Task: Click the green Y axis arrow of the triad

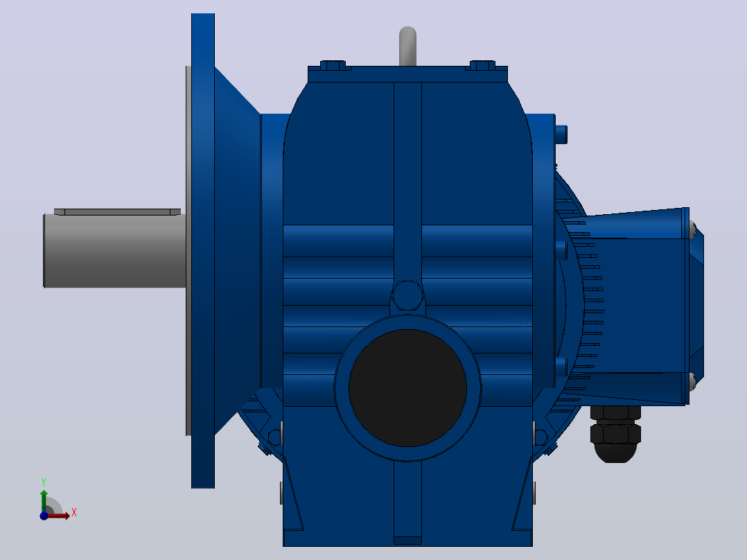Action: tap(44, 500)
